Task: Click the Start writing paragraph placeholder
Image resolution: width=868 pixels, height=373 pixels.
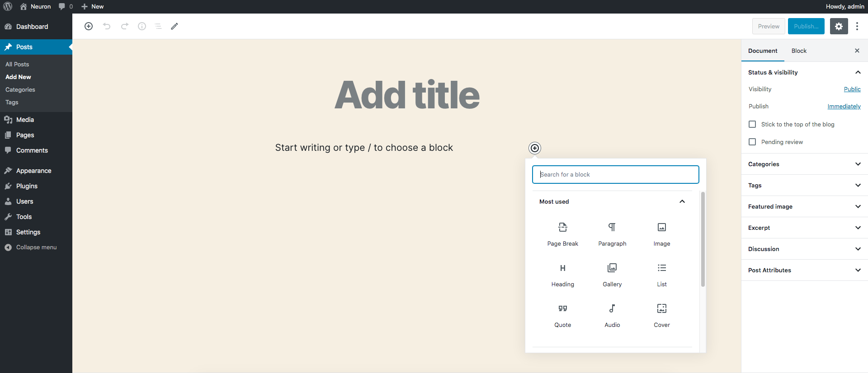Action: pyautogui.click(x=364, y=148)
